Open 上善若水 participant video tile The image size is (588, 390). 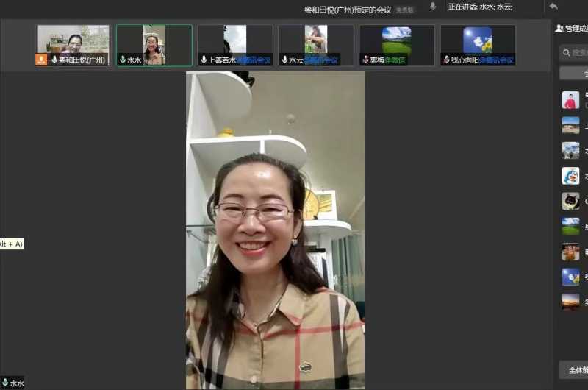[234, 44]
